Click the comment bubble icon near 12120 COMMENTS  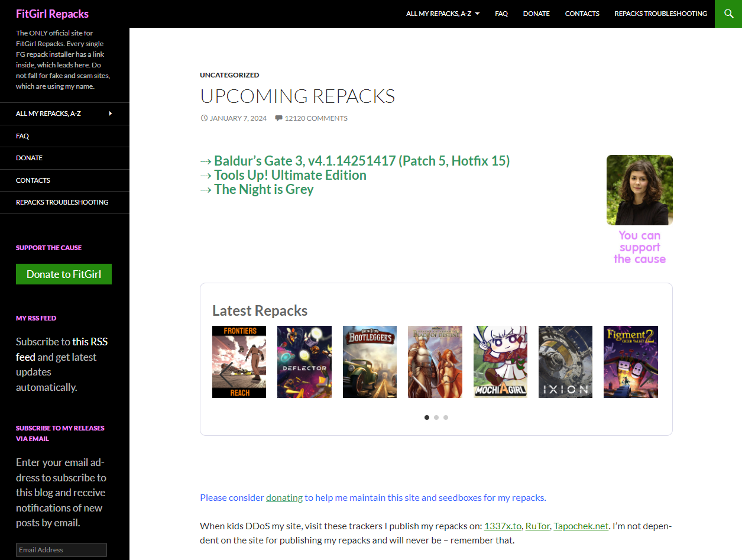pos(278,118)
